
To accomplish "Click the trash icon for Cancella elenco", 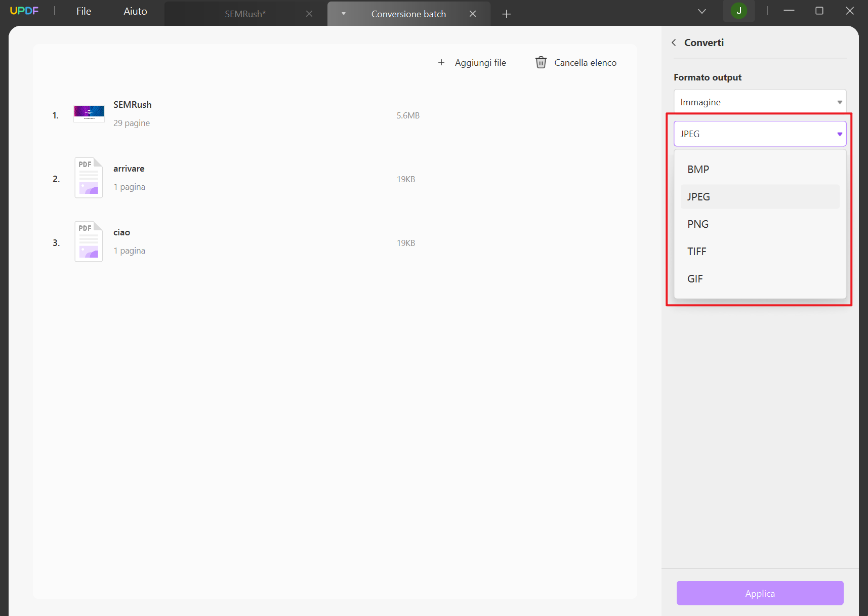I will coord(541,62).
